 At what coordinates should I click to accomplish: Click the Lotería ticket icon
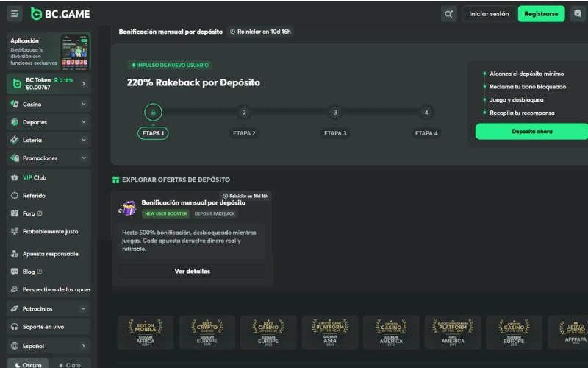click(15, 140)
